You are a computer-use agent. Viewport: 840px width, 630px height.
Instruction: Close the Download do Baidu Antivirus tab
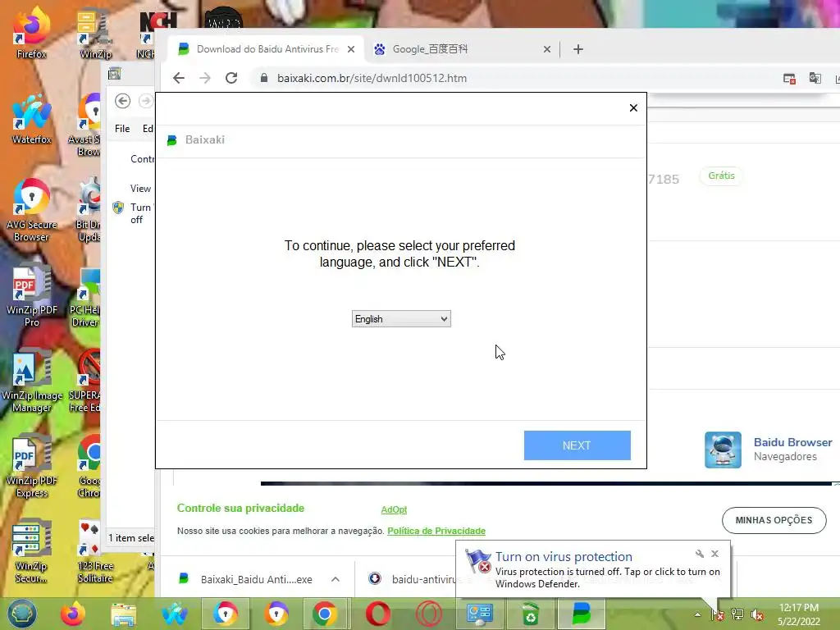coord(351,49)
